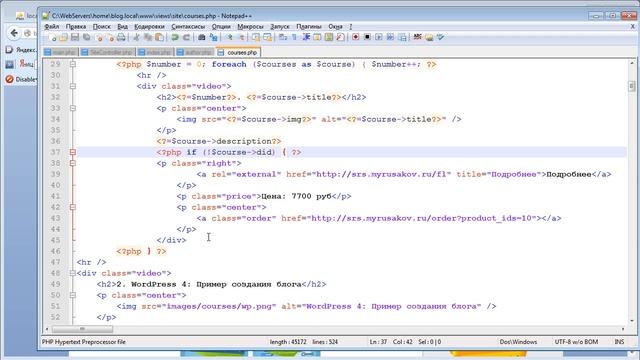
Task: Collapse the foreach block at line 29
Action: 73,64
